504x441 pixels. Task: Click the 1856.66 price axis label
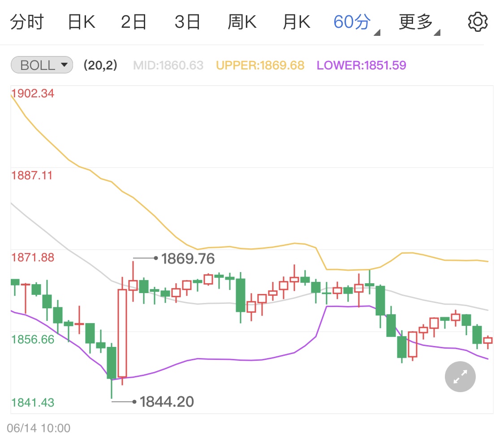coord(33,340)
